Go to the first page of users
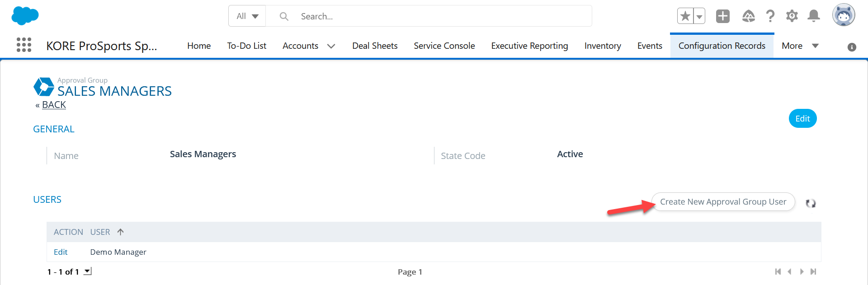868x285 pixels. (x=778, y=271)
